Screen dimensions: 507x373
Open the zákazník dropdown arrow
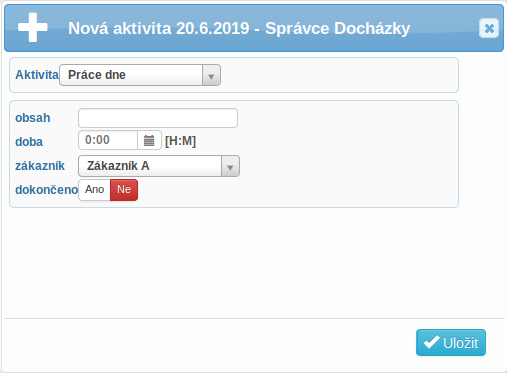(230, 166)
